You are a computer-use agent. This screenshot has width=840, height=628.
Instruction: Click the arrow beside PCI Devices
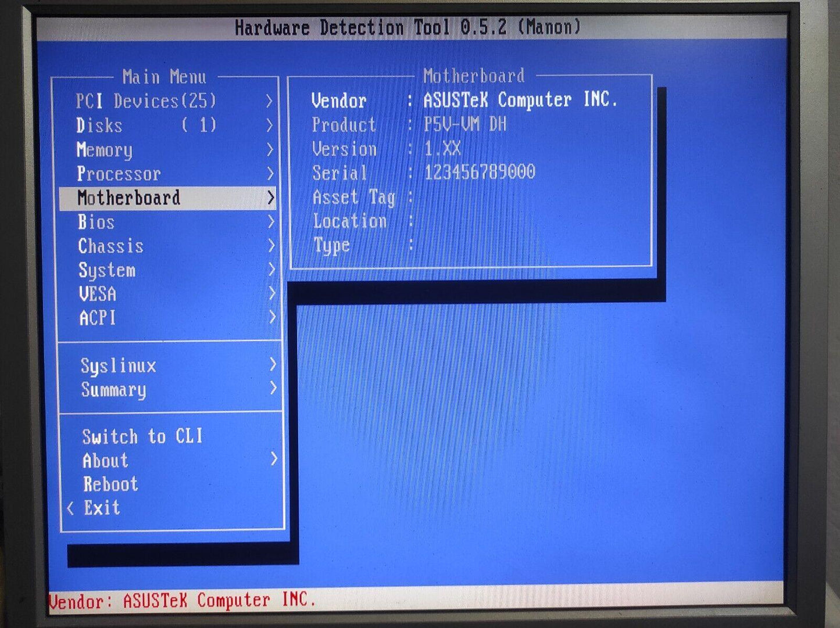pyautogui.click(x=269, y=101)
